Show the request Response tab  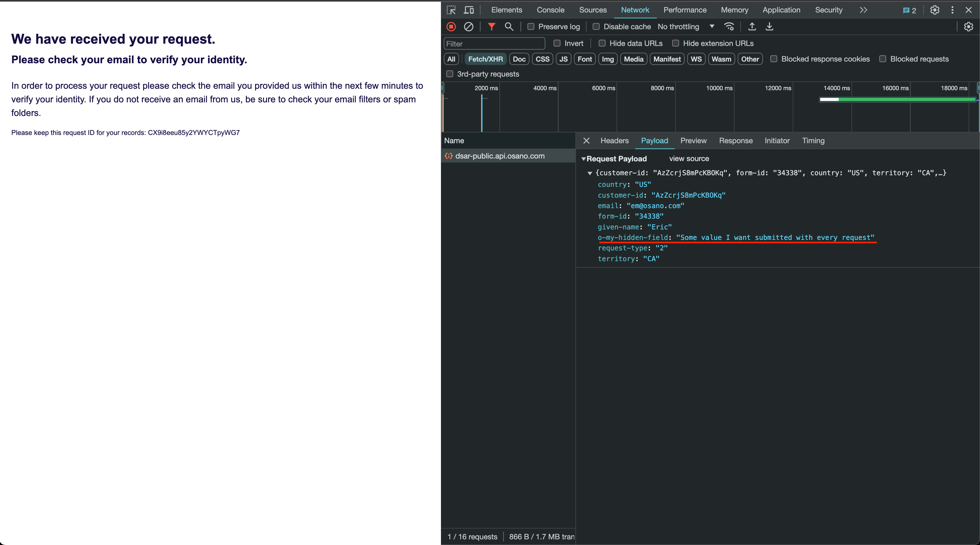(736, 141)
